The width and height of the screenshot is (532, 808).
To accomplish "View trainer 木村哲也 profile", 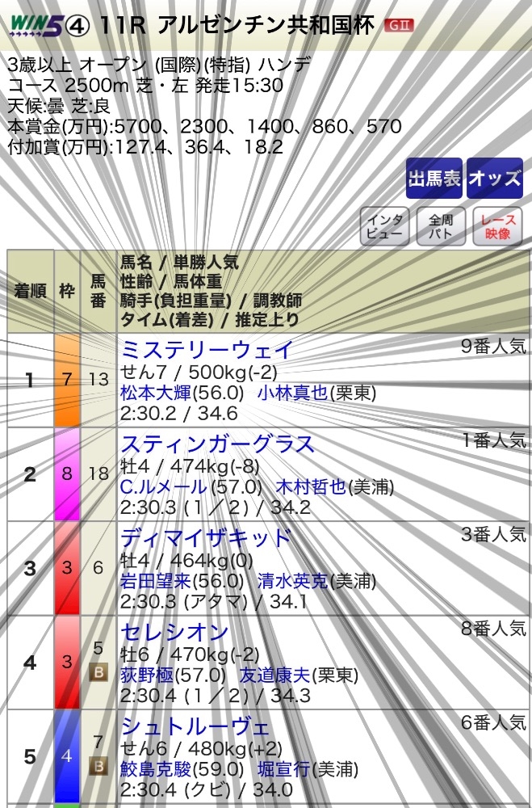I will 310,487.
